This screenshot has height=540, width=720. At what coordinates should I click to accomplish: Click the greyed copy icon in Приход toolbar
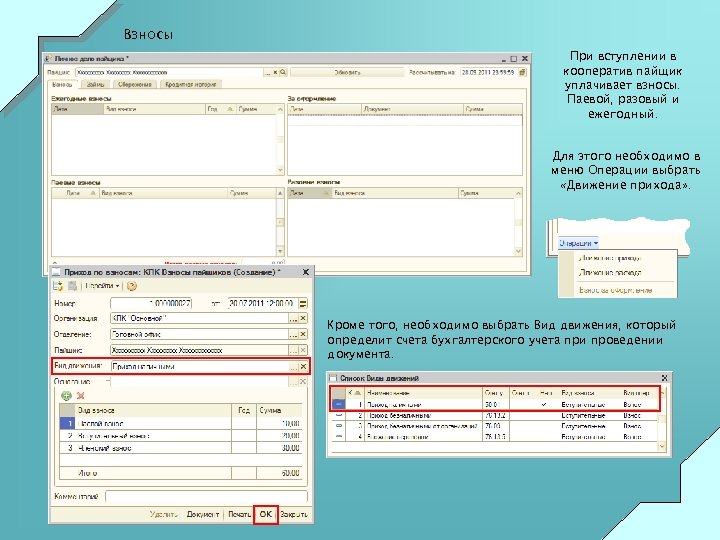[x=73, y=286]
